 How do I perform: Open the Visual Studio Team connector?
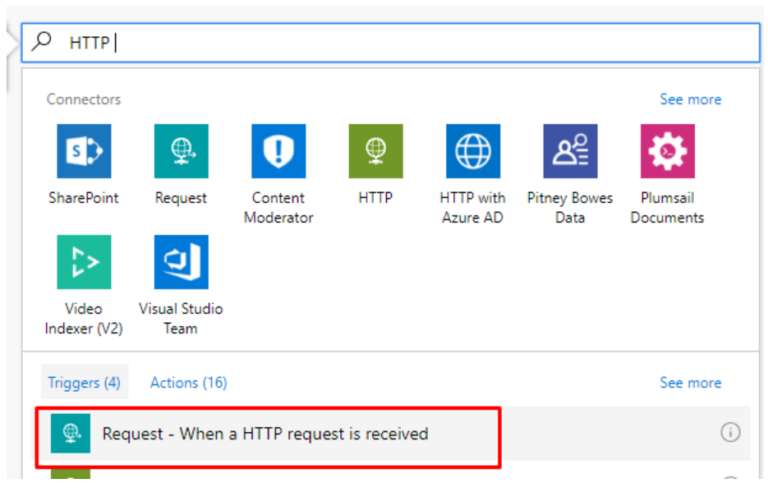click(181, 262)
